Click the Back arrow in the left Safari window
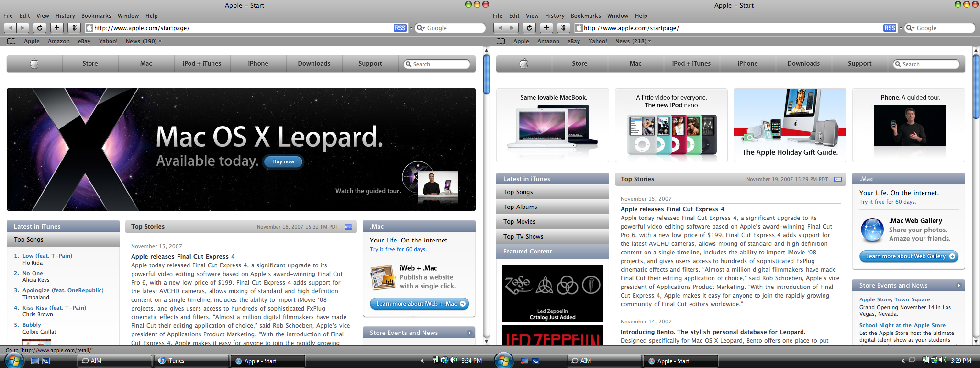This screenshot has width=980, height=368. [x=11, y=28]
